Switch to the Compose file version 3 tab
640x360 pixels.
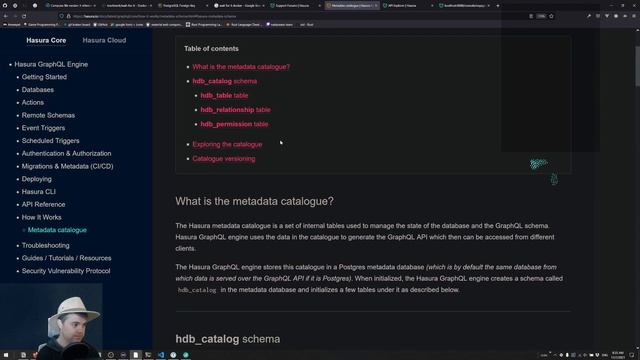[71, 6]
